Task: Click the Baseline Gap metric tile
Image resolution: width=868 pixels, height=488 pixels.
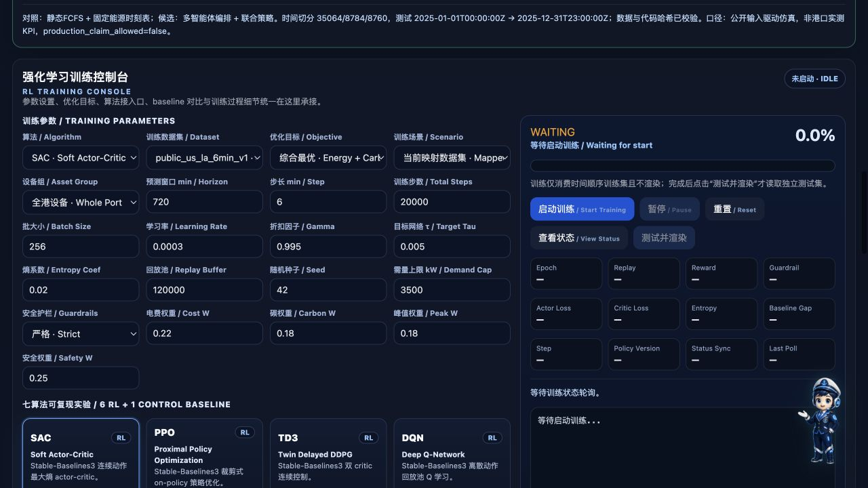Action: coord(799,314)
